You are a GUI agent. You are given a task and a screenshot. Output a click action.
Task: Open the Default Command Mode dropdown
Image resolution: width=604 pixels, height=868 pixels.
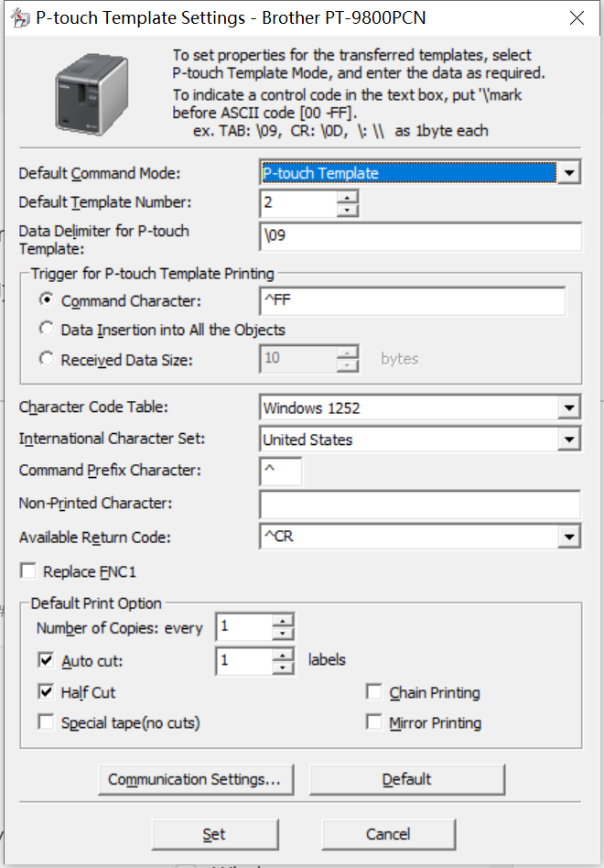click(568, 173)
